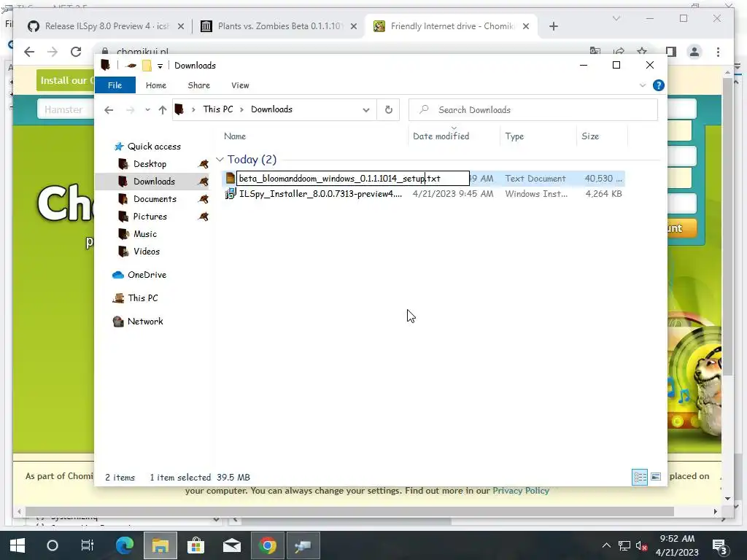Viewport: 747px width, 560px height.
Task: Open recent locations dropdown arrow
Action: [x=147, y=110]
